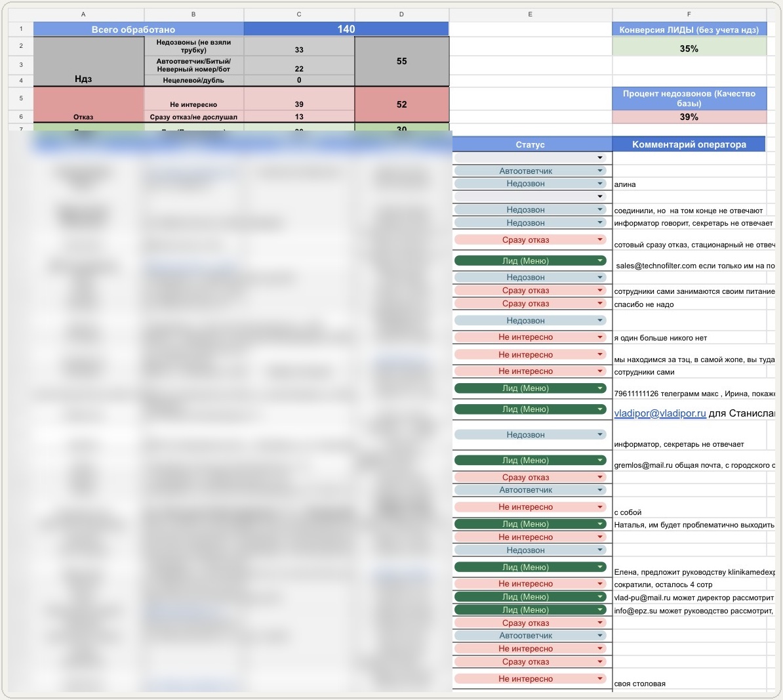Click the Статус column header cell

531,144
